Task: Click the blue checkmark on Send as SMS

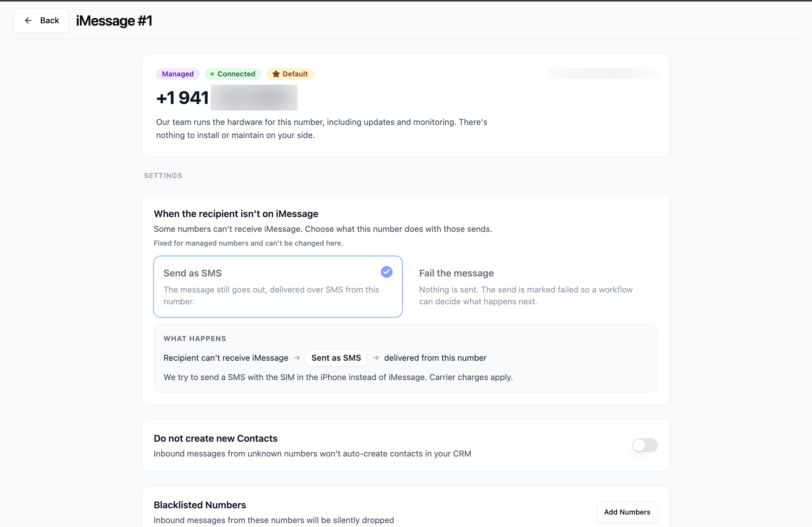Action: click(x=387, y=272)
